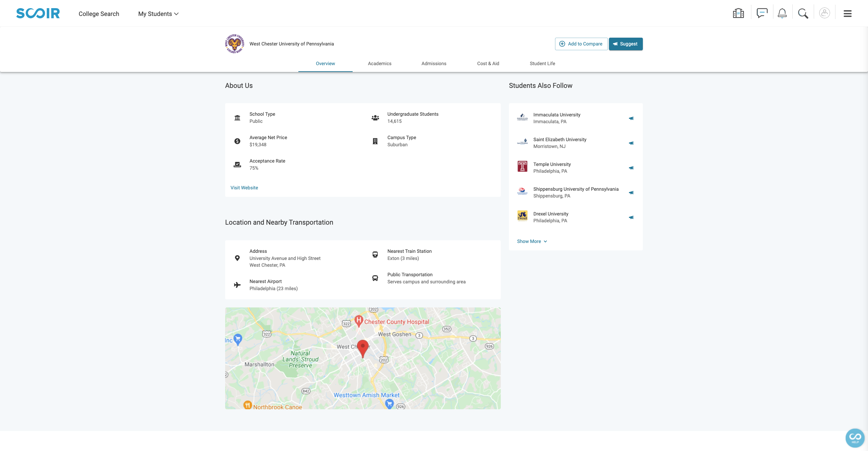Suggest Shippensburg University megaphone icon
This screenshot has width=868, height=451.
pos(631,193)
